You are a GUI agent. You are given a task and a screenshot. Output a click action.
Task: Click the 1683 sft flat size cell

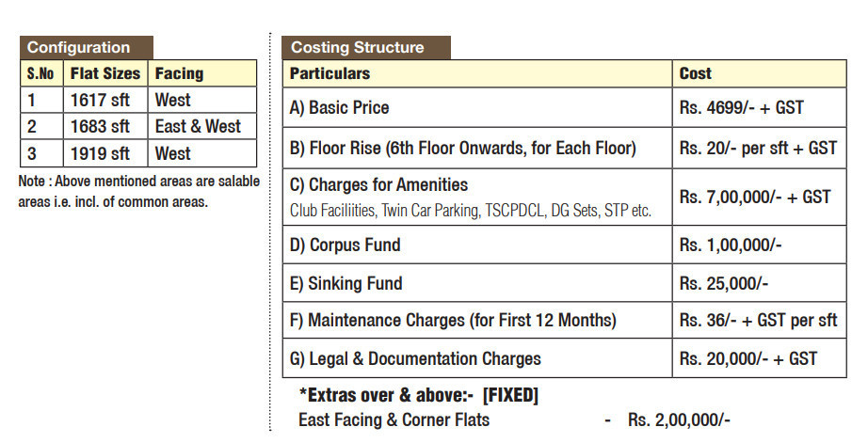pos(100,126)
